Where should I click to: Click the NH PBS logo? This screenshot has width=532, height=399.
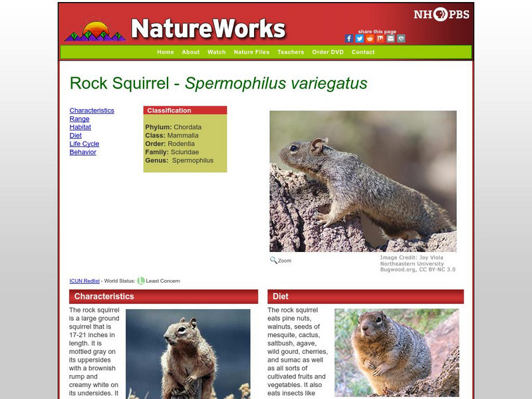(442, 15)
